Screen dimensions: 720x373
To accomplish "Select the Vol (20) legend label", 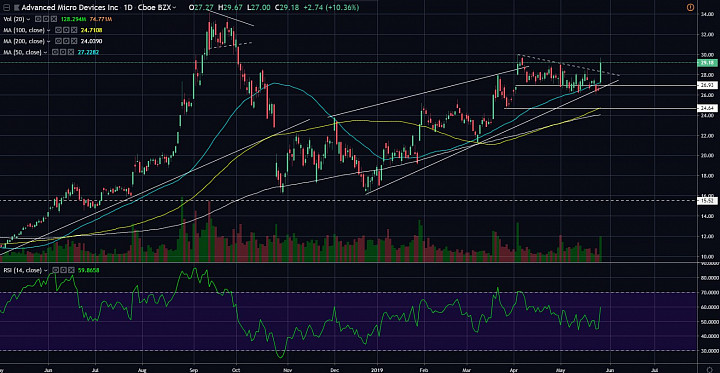I will pos(14,19).
